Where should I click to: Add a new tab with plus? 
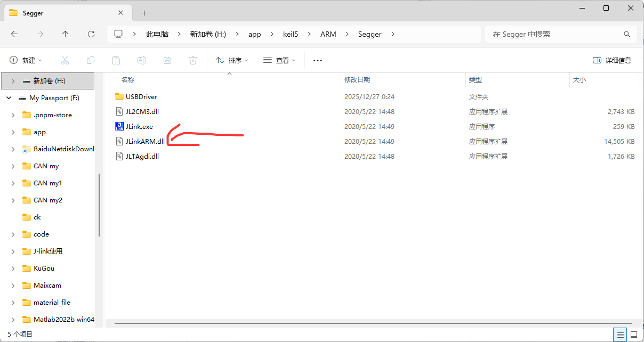[144, 13]
